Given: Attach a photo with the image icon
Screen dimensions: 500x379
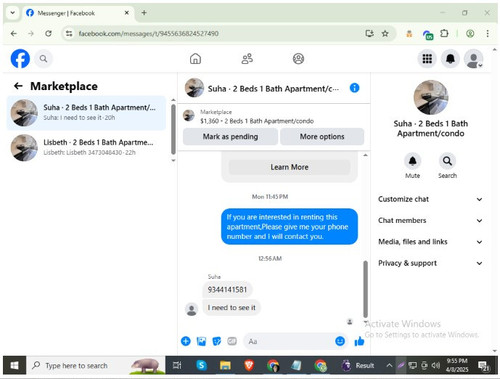Looking at the screenshot, I should coord(201,341).
